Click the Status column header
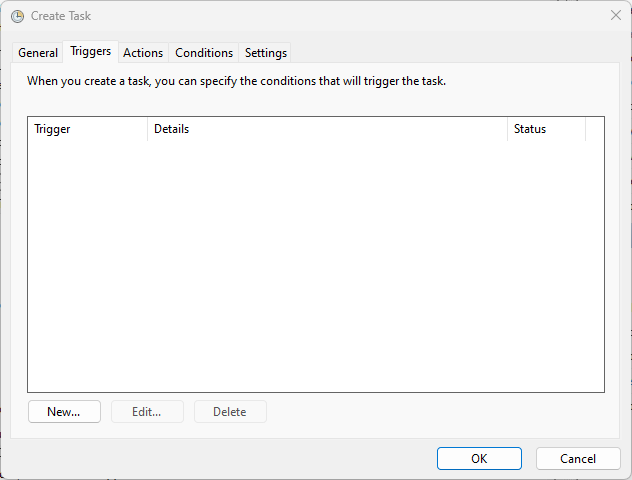The width and height of the screenshot is (632, 480). (546, 129)
